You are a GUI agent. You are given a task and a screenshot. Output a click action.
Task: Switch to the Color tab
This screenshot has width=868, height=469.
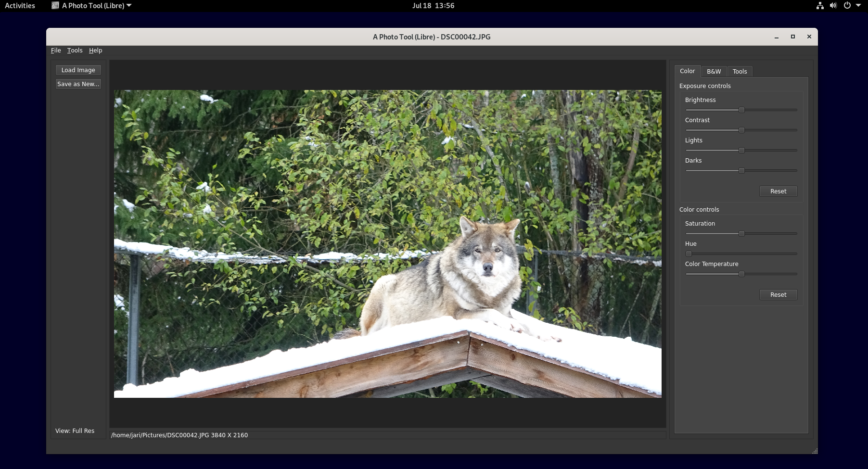(x=687, y=71)
